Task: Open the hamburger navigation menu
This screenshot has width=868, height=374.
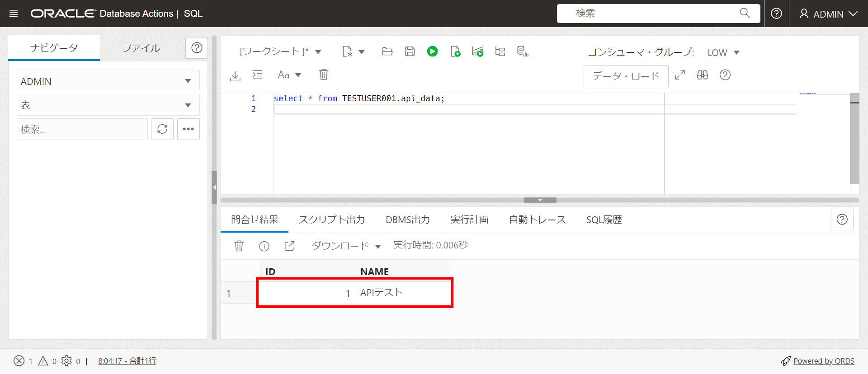Action: coord(14,14)
